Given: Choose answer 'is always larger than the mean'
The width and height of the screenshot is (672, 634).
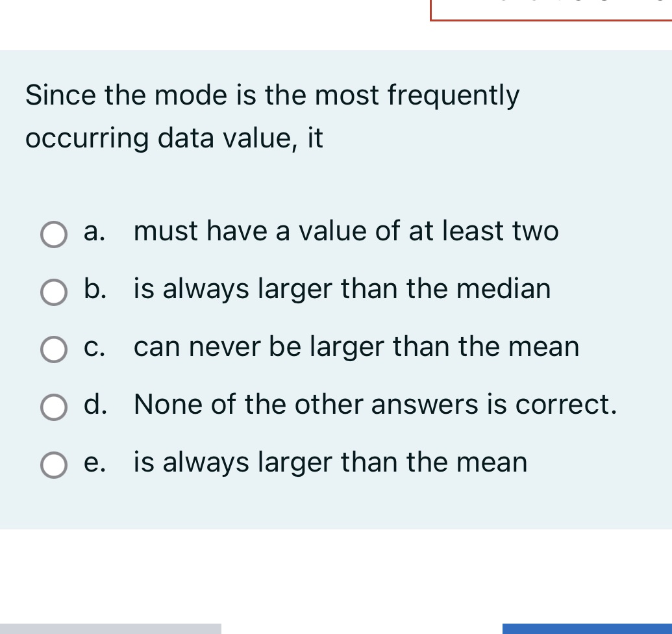Looking at the screenshot, I should pyautogui.click(x=330, y=463).
